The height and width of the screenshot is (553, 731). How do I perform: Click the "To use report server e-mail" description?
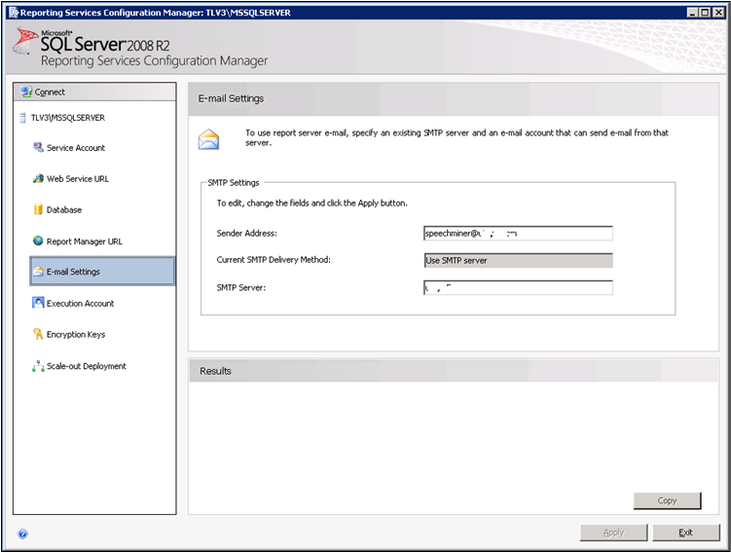pyautogui.click(x=457, y=138)
